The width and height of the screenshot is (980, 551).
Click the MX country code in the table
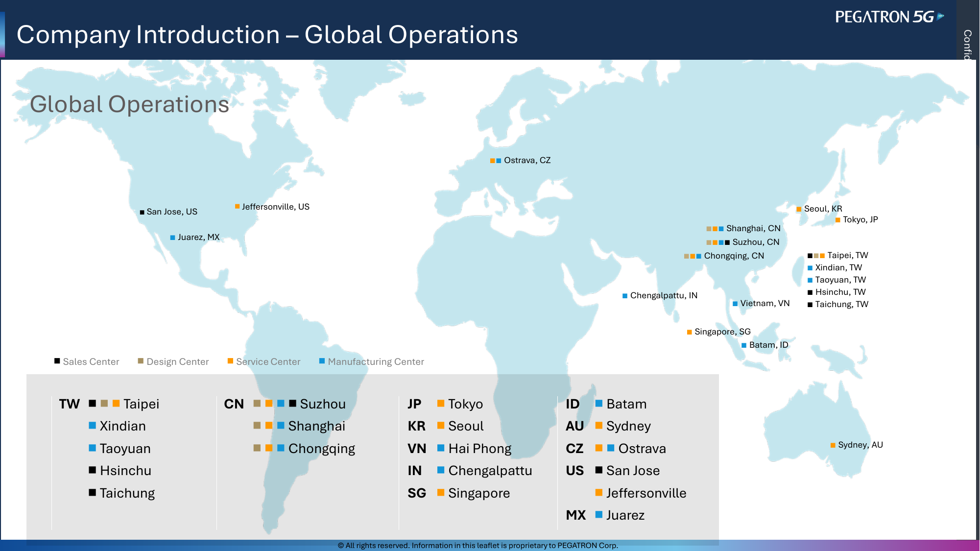pos(576,515)
